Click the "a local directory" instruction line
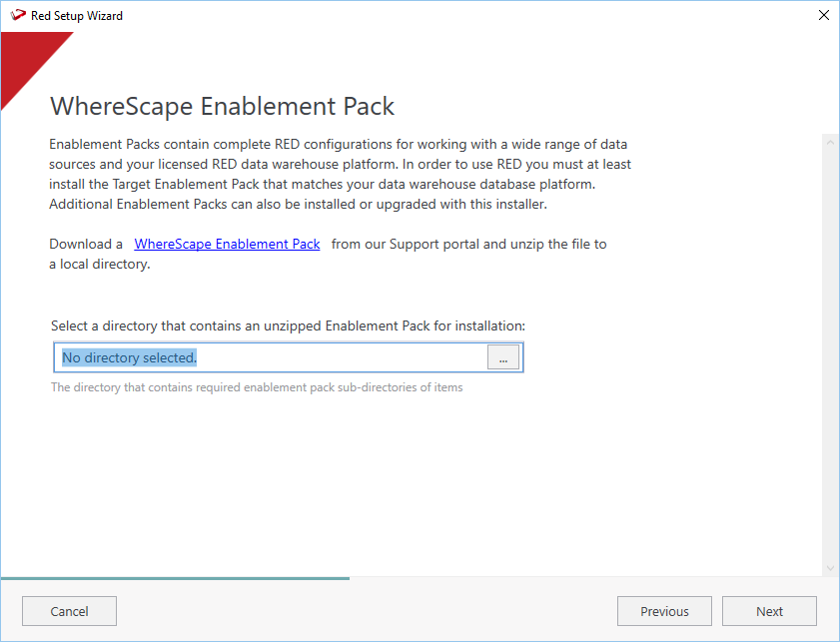The image size is (840, 642). (x=100, y=265)
